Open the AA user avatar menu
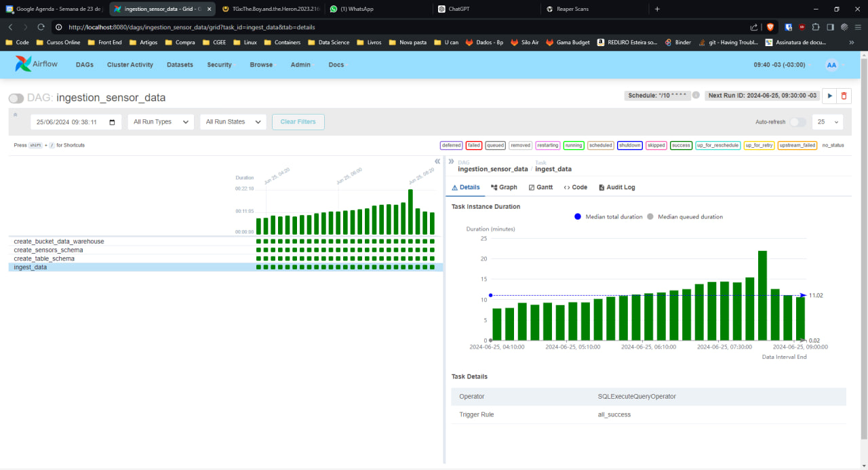 click(831, 65)
